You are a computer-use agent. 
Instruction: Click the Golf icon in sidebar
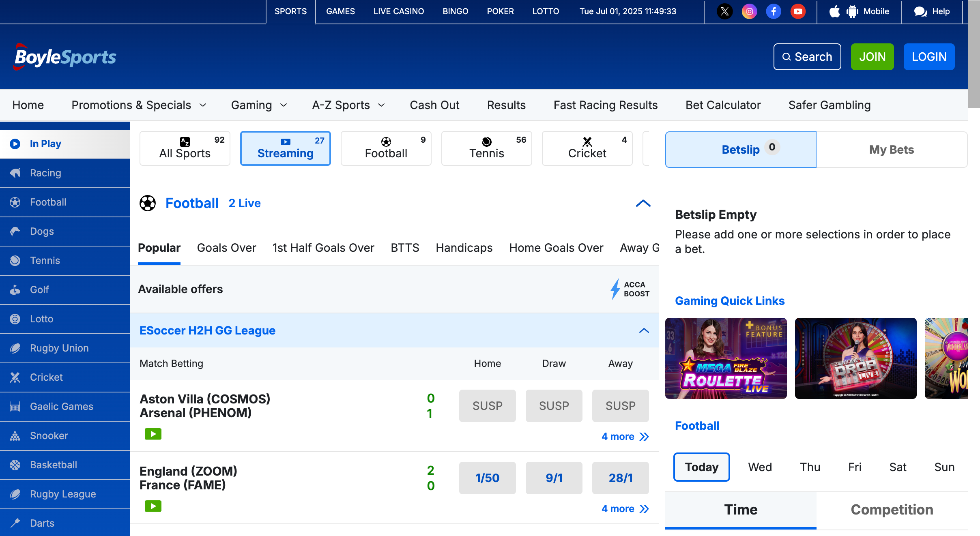[15, 290]
